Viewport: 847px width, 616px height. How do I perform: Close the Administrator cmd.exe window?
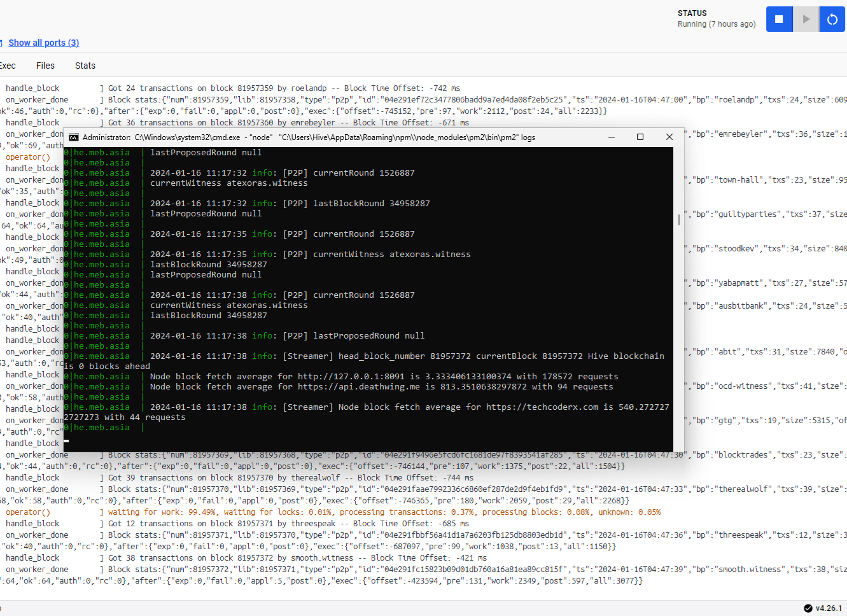[x=669, y=137]
